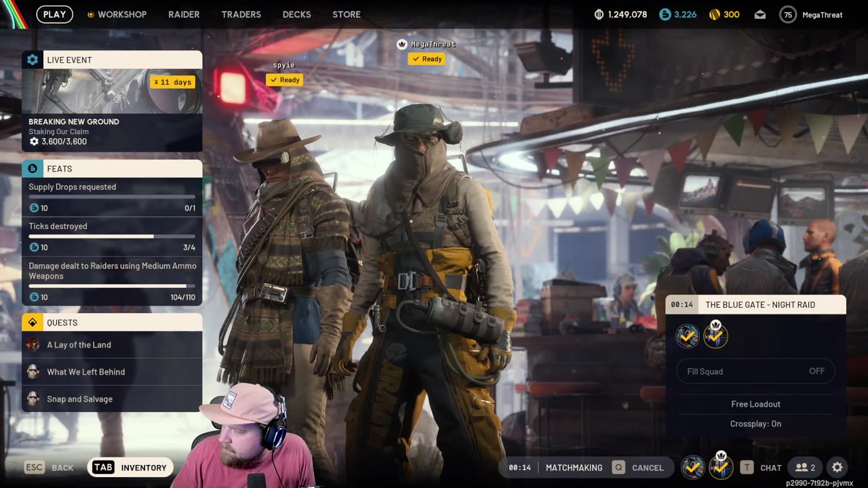Open the What We Left Behind quest
This screenshot has height=488, width=868.
tap(112, 371)
